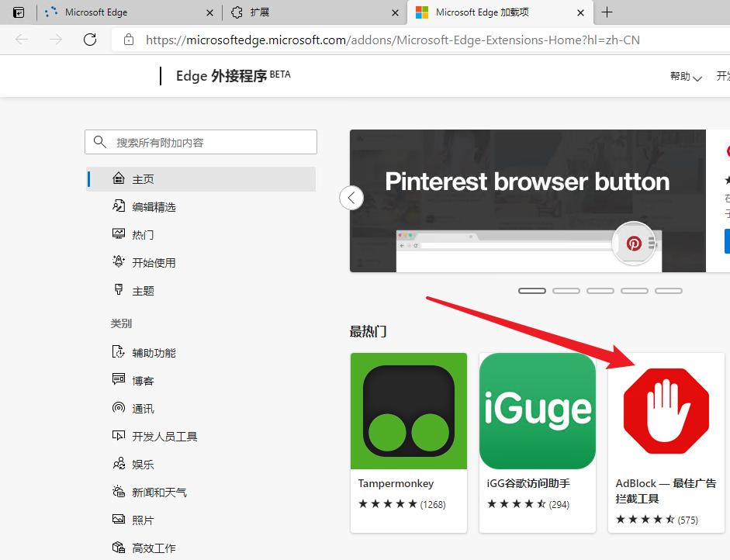Screen dimensions: 730x560
Task: Open the iGuge extension tile
Action: pyautogui.click(x=537, y=442)
